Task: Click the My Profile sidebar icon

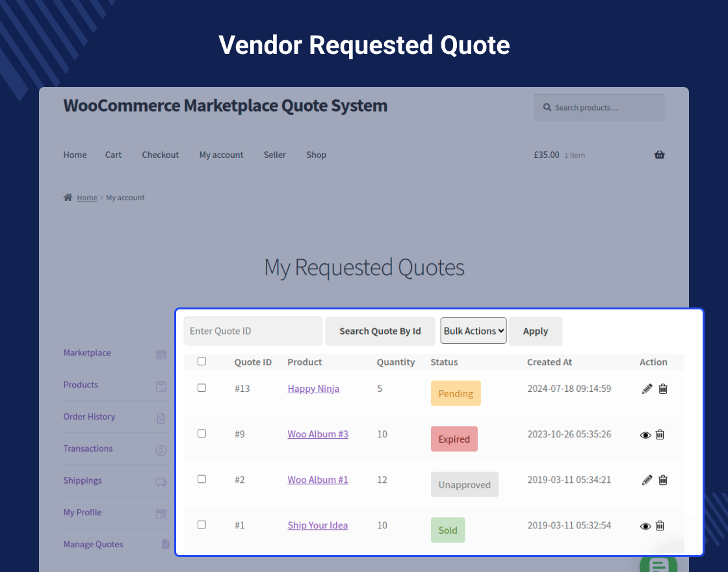Action: (x=161, y=514)
